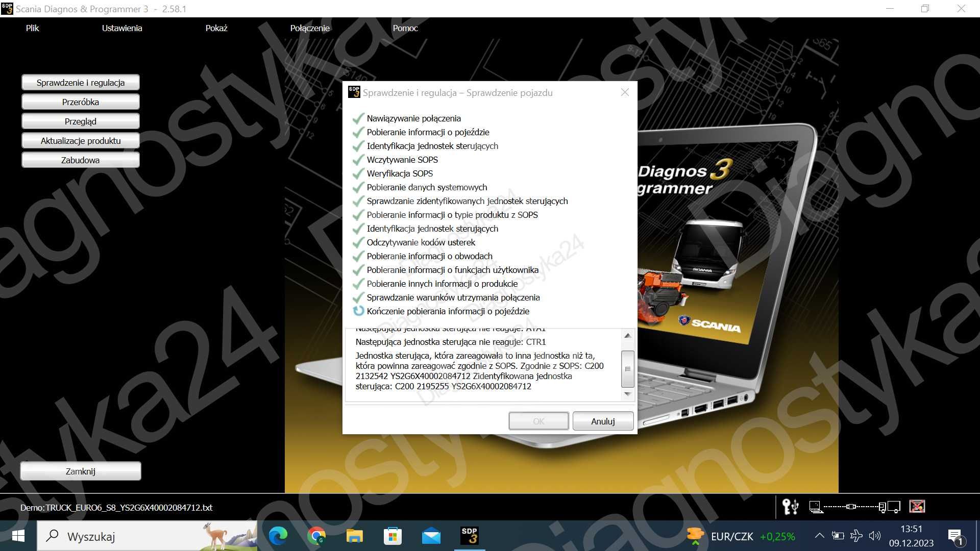Image resolution: width=980 pixels, height=551 pixels.
Task: Open the Ustawienia menu
Action: click(x=121, y=28)
